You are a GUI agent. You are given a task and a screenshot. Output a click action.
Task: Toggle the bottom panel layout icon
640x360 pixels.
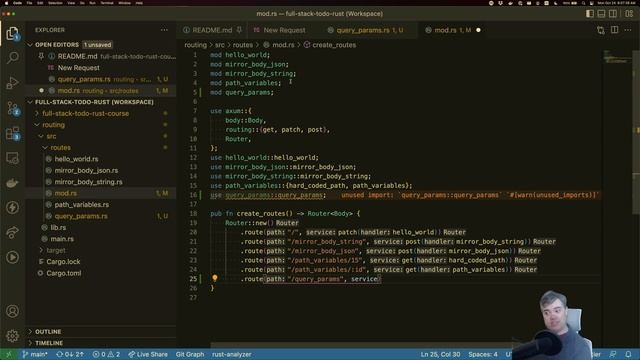click(601, 13)
